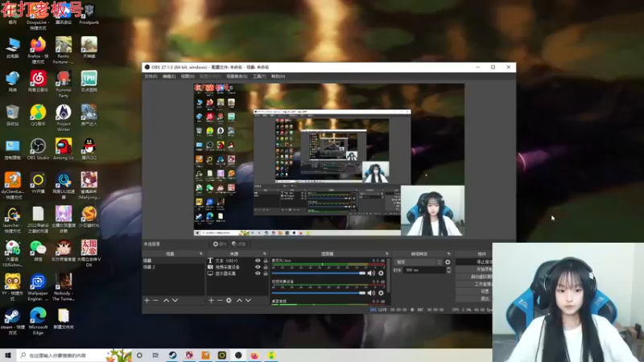The image size is (644, 362).
Task: Remove the selected scene with the minus button
Action: 155,300
